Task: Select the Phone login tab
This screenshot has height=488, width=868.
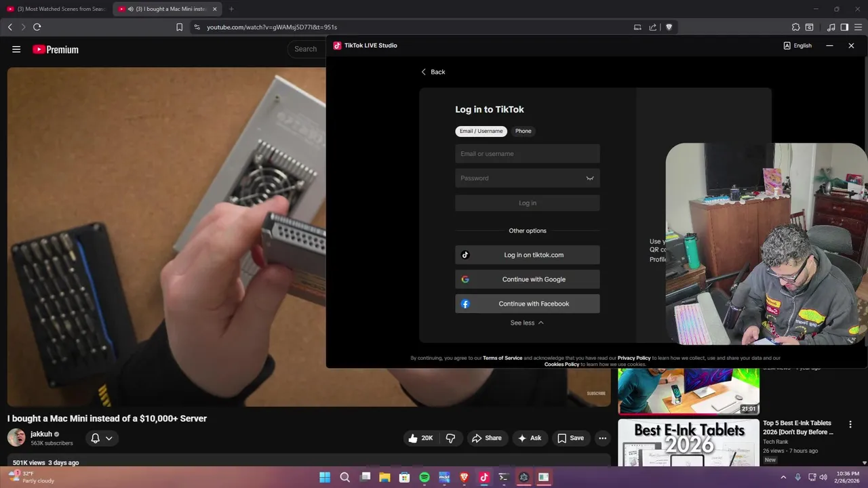Action: [523, 131]
